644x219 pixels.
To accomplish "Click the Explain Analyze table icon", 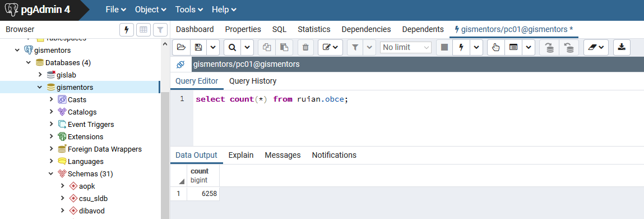I will 513,47.
